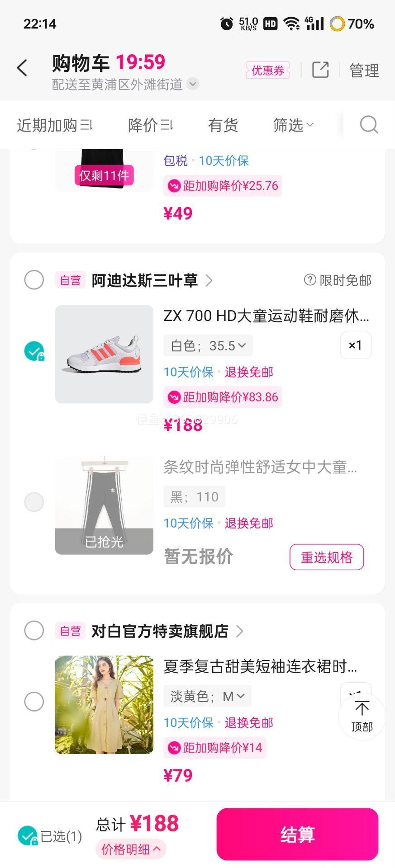Tap the back arrow icon
395x868 pixels.
tap(22, 68)
